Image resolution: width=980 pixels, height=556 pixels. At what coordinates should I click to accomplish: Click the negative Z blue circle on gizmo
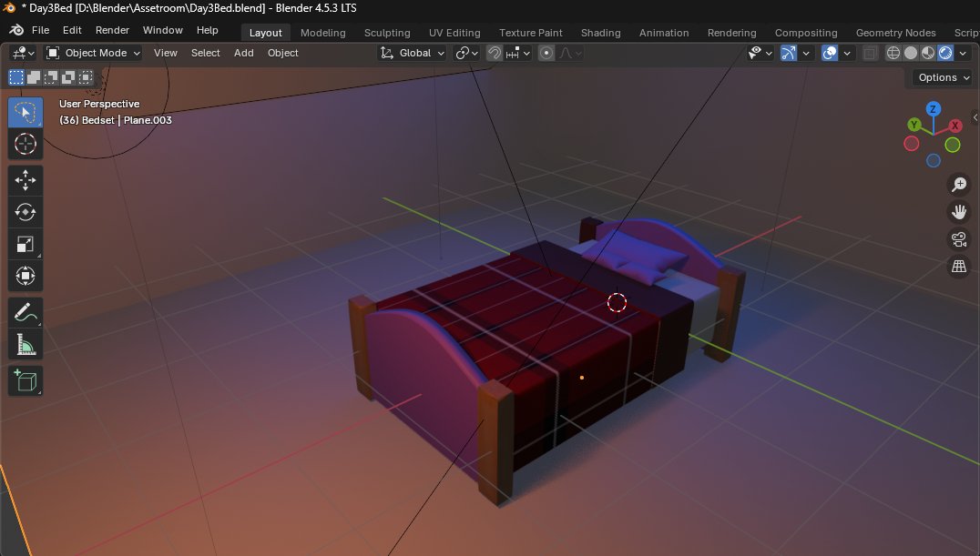(x=934, y=160)
